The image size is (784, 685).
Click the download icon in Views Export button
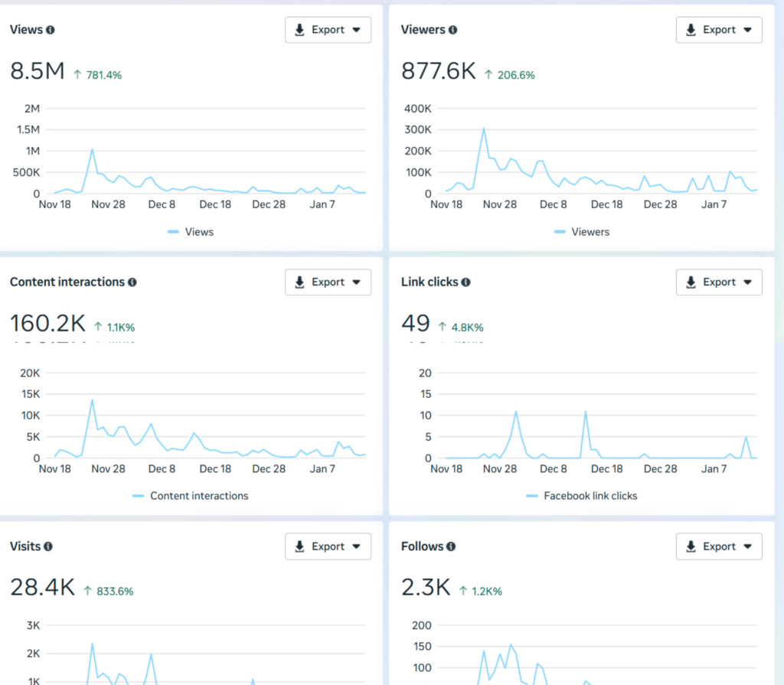point(300,30)
